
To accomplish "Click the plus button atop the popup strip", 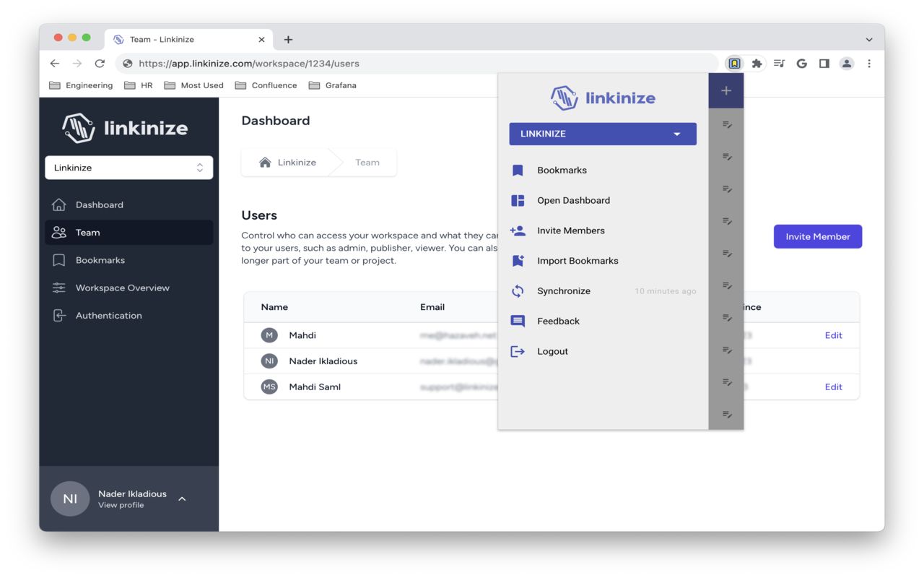I will [726, 90].
